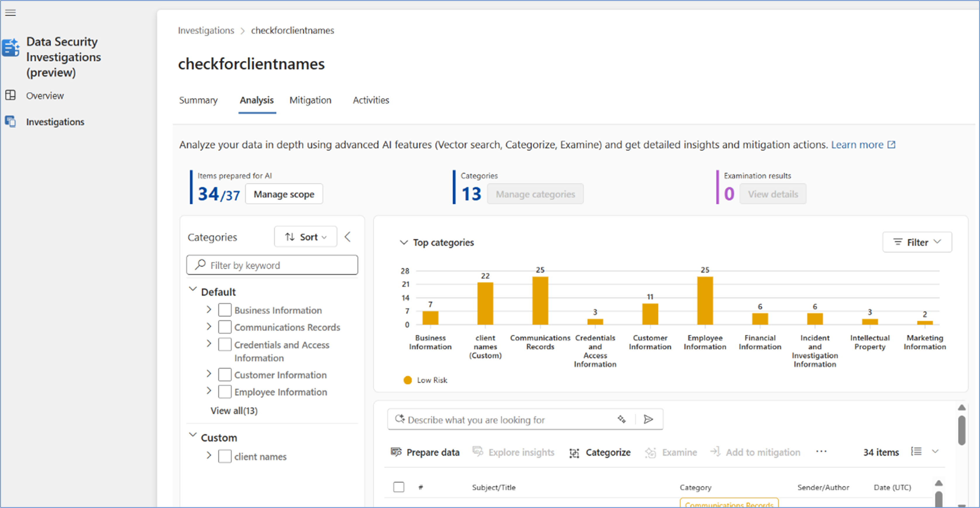This screenshot has height=508, width=980.
Task: Switch to the Summary tab
Action: point(198,100)
